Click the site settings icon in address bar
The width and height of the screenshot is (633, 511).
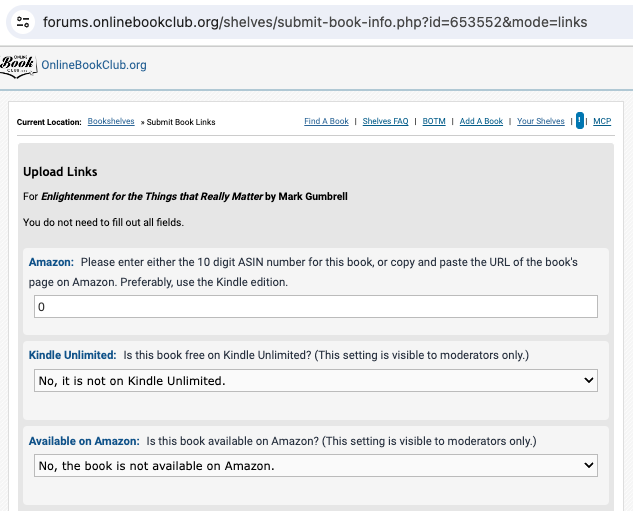click(23, 22)
